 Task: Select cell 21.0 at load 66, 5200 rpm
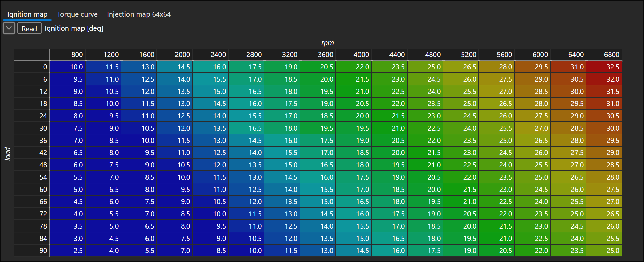coord(461,202)
